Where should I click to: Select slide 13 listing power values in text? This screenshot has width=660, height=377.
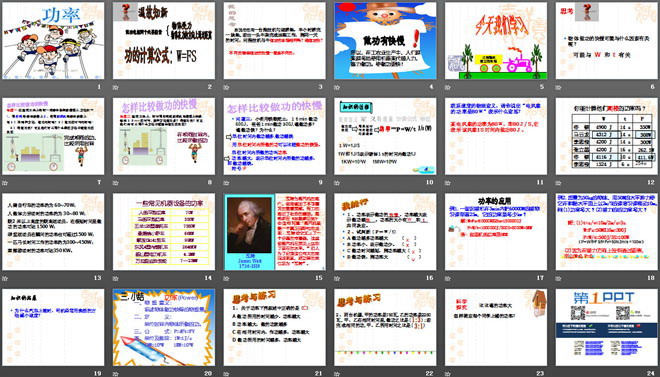tap(53, 232)
